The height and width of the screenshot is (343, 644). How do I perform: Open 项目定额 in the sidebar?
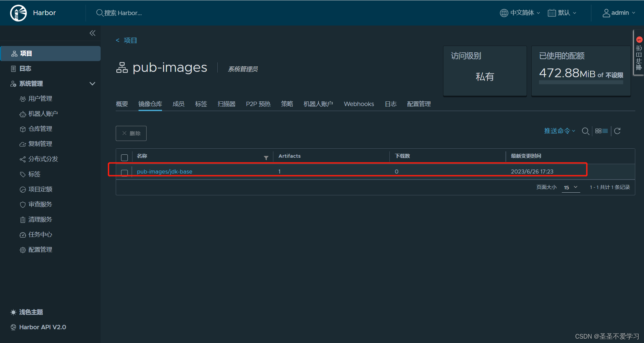point(40,189)
